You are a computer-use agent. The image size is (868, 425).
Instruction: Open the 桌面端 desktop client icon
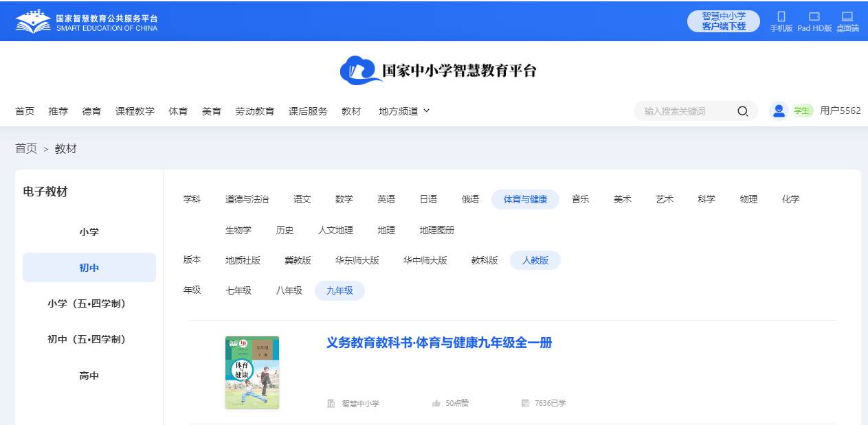coord(847,16)
